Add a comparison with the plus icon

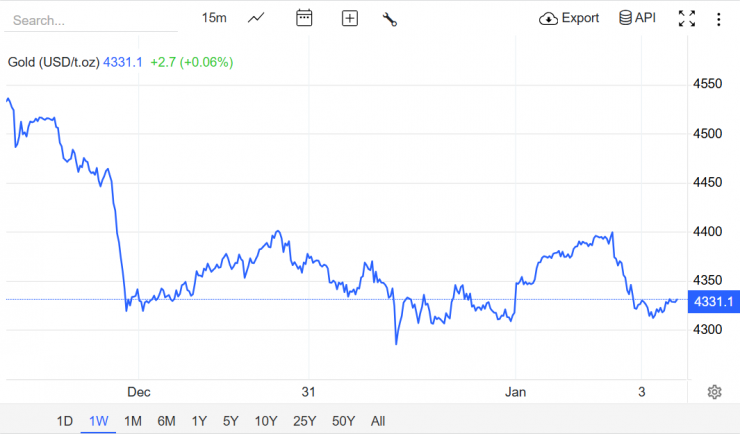pos(350,18)
